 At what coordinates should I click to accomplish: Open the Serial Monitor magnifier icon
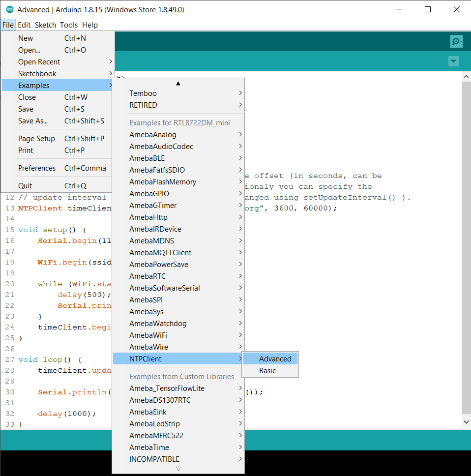(x=456, y=41)
